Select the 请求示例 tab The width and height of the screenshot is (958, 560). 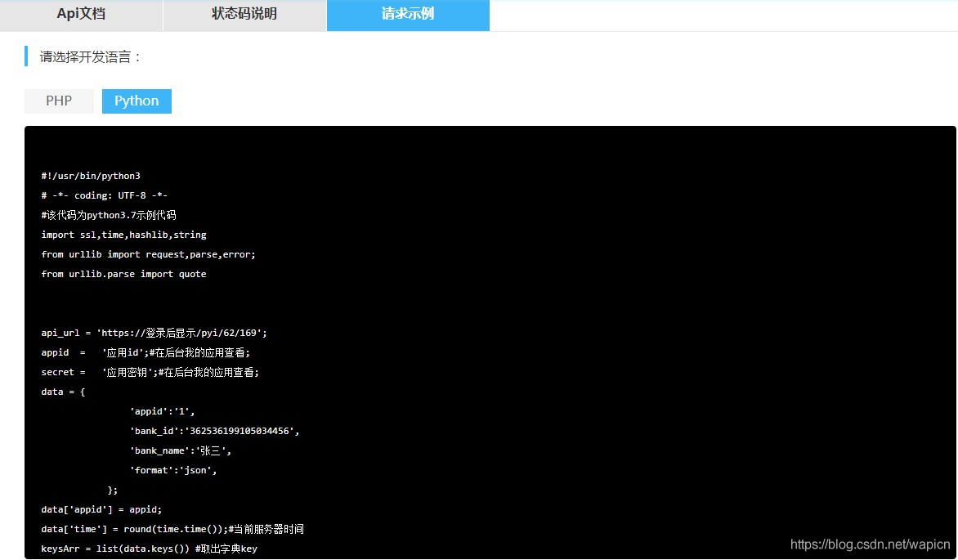[408, 15]
